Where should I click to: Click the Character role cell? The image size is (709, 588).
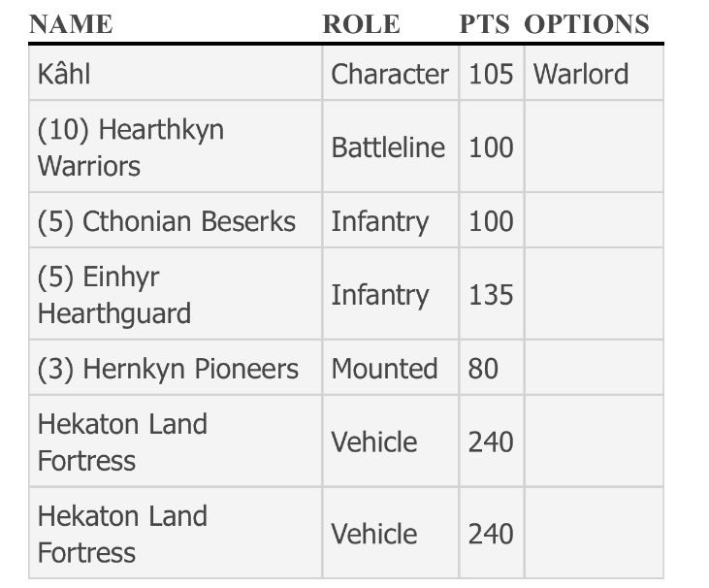(390, 74)
